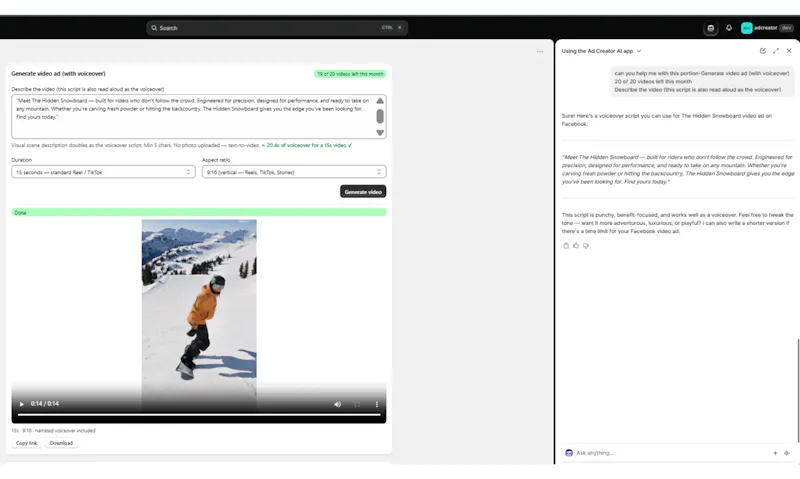This screenshot has width=800, height=479.
Task: Click the icon right of the chat plus
Action: 787,453
